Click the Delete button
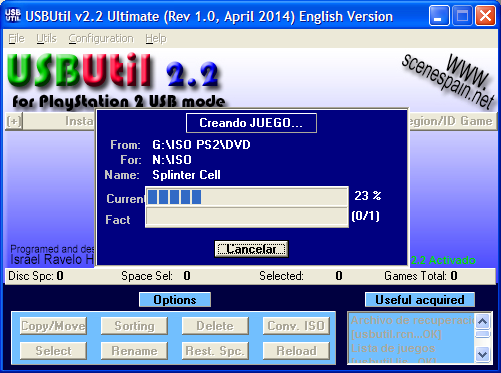The width and height of the screenshot is (501, 373). pos(215,326)
